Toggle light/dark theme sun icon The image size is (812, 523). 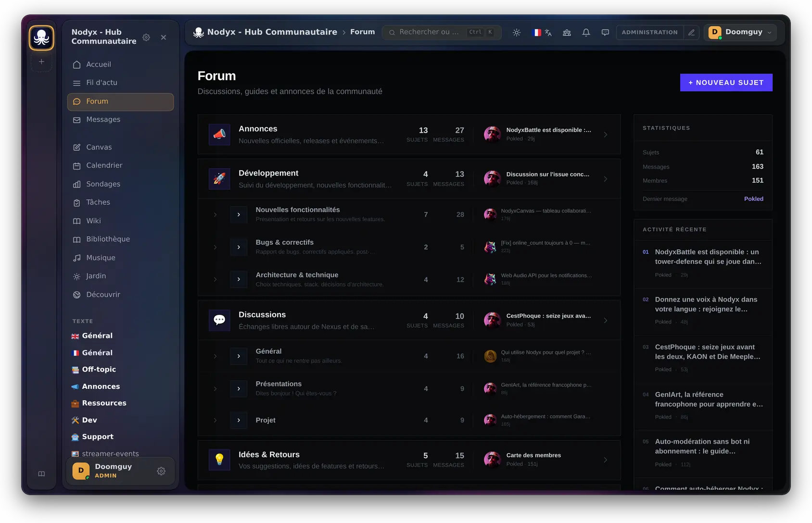[x=517, y=32]
